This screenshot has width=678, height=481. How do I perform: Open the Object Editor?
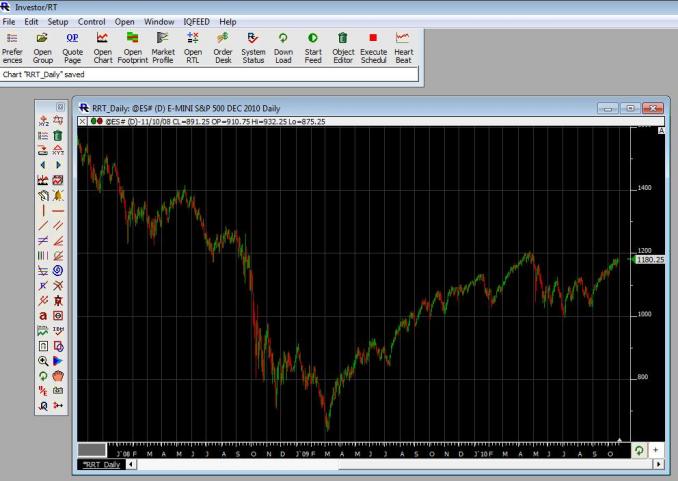click(343, 46)
